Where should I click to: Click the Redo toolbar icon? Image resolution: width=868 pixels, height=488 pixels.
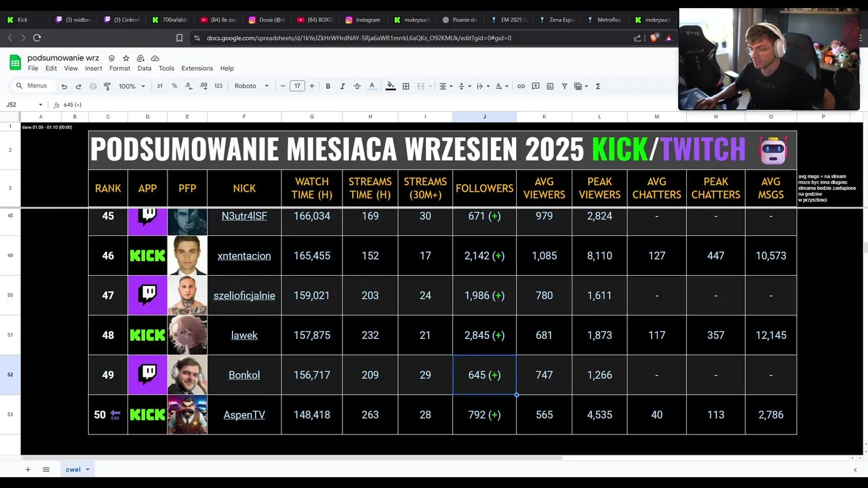click(x=78, y=86)
